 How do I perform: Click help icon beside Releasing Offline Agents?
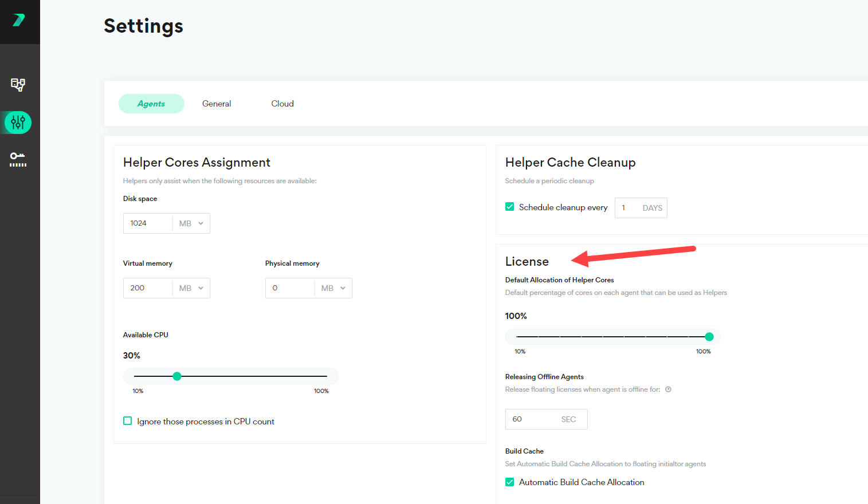tap(668, 389)
